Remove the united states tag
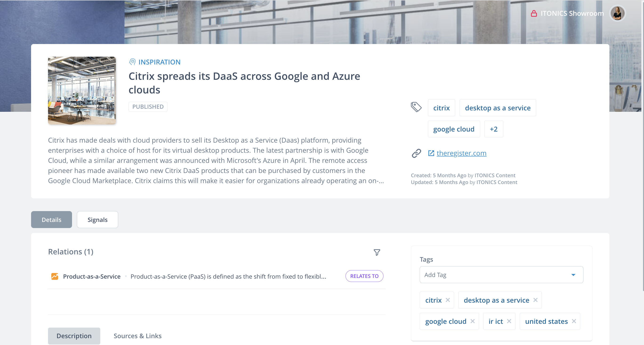 tap(574, 321)
